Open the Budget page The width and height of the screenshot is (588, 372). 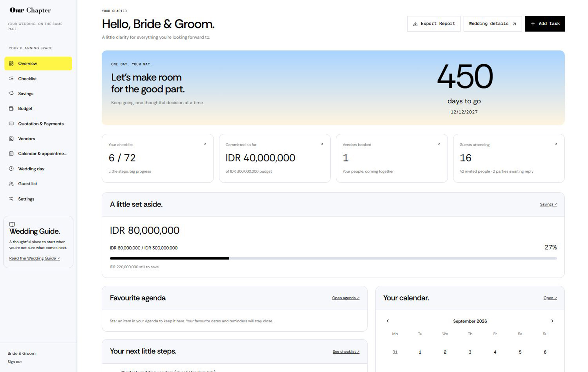(x=38, y=109)
